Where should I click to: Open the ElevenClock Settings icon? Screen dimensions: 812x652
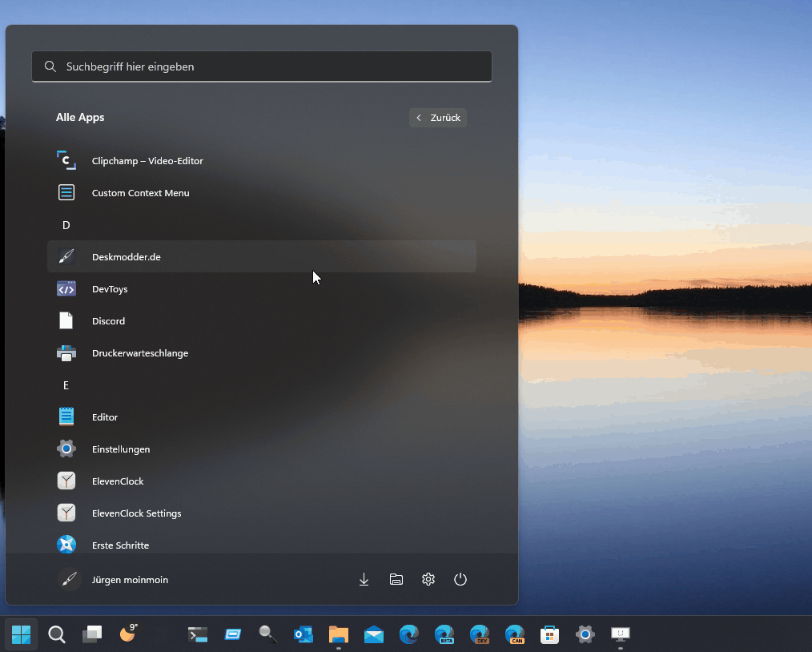(x=66, y=513)
